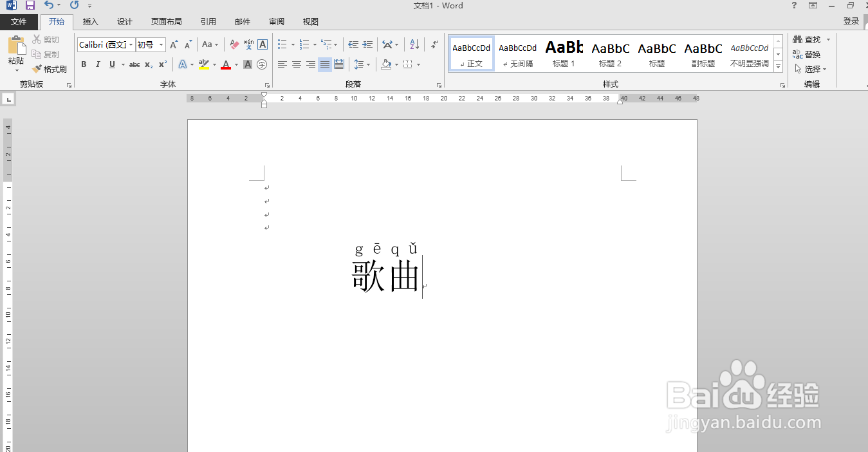The height and width of the screenshot is (452, 868).
Task: Align text center
Action: point(297,64)
